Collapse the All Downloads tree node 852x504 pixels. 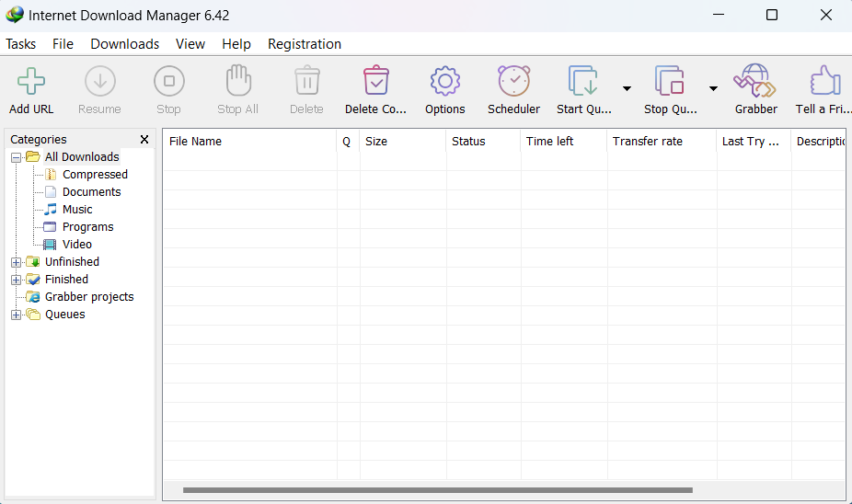pyautogui.click(x=17, y=157)
